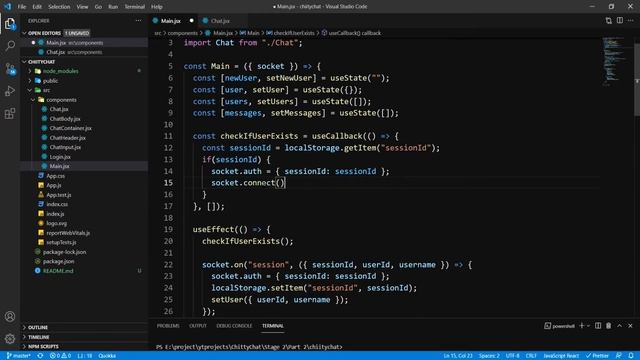Screen dimensions: 640x360
Task: Open Run and Debug view
Action: click(10, 91)
